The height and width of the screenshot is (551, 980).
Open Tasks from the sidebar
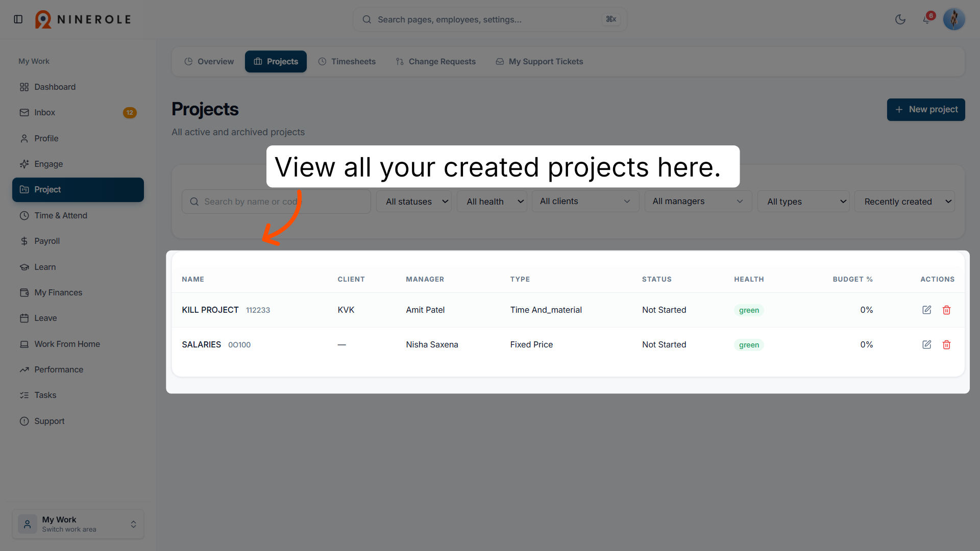tap(78, 395)
